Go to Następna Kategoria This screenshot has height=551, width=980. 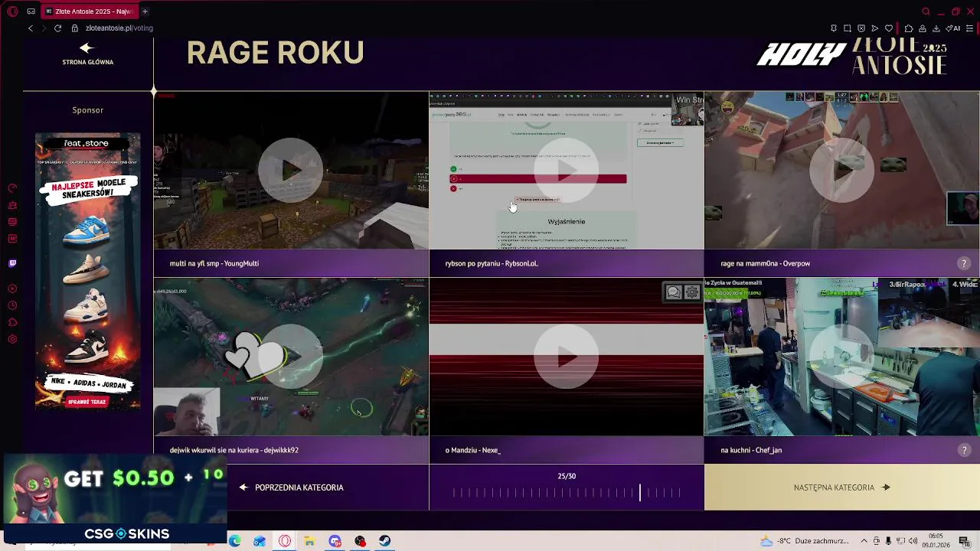(x=842, y=487)
